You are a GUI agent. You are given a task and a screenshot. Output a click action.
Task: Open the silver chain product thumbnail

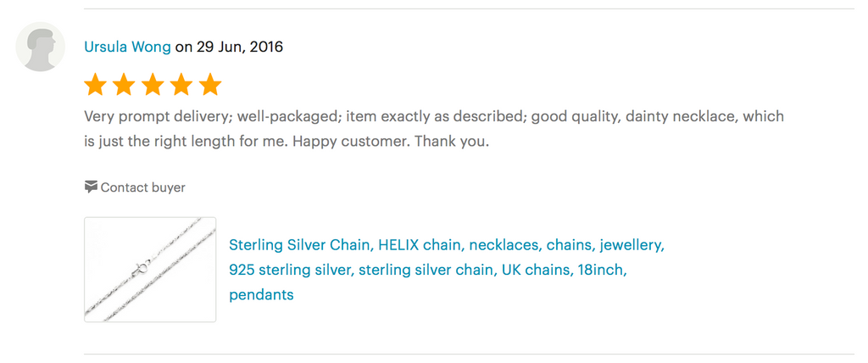[x=150, y=270]
